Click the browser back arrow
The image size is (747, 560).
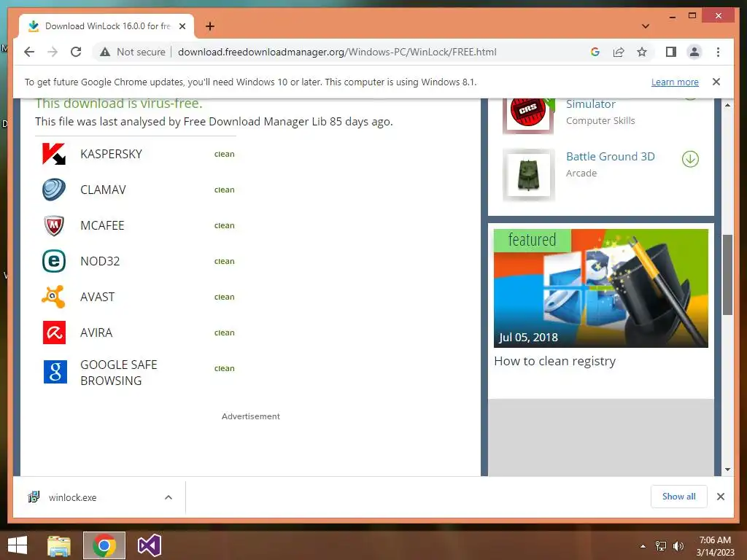point(29,52)
